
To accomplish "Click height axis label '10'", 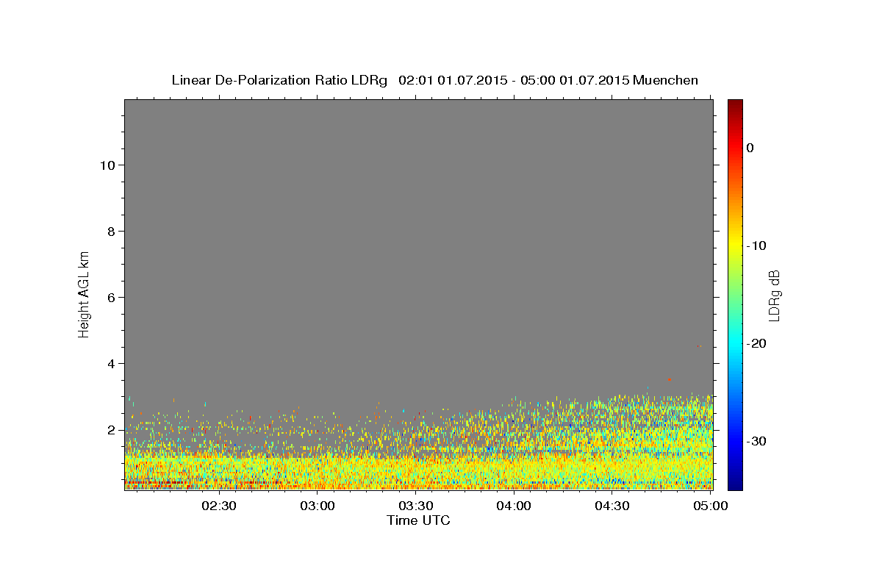I will click(108, 165).
